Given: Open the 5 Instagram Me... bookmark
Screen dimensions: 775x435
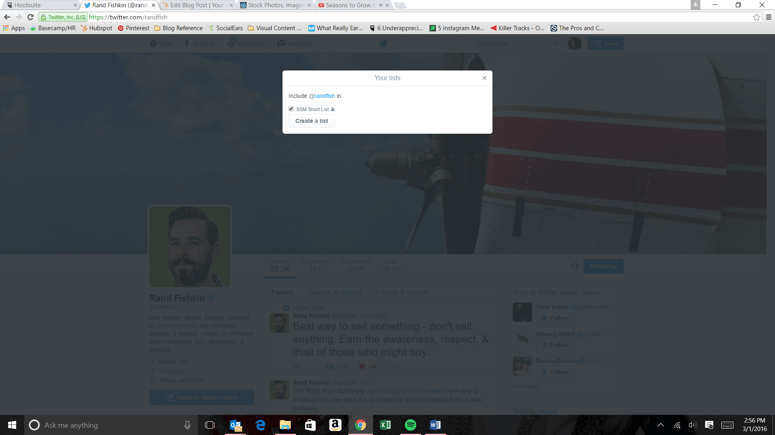Looking at the screenshot, I should coord(457,28).
